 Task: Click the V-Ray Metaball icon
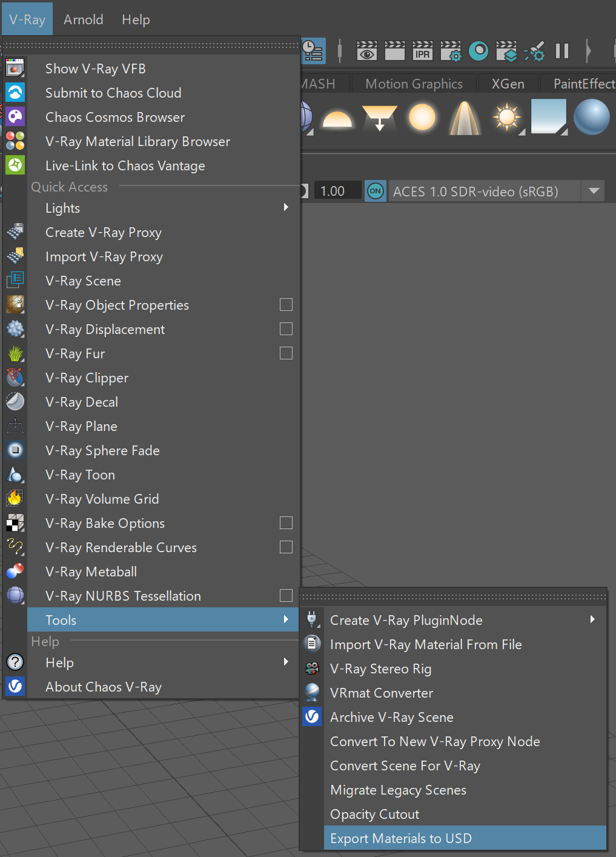coord(15,571)
